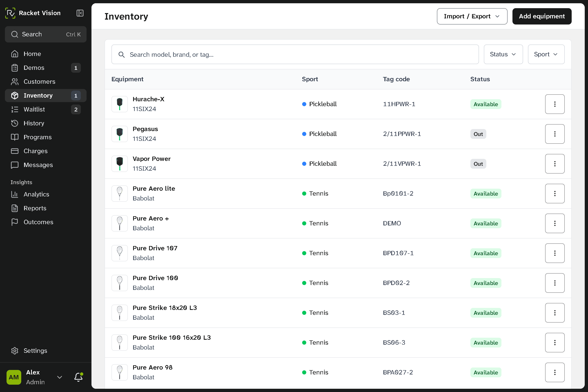Click the Add equipment button
588x392 pixels.
click(x=542, y=16)
